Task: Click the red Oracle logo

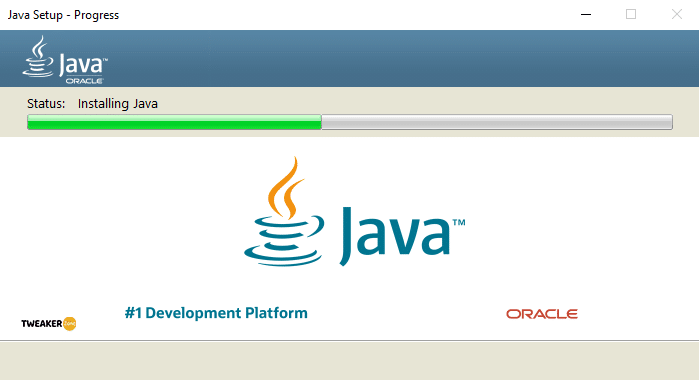Action: pyautogui.click(x=542, y=314)
